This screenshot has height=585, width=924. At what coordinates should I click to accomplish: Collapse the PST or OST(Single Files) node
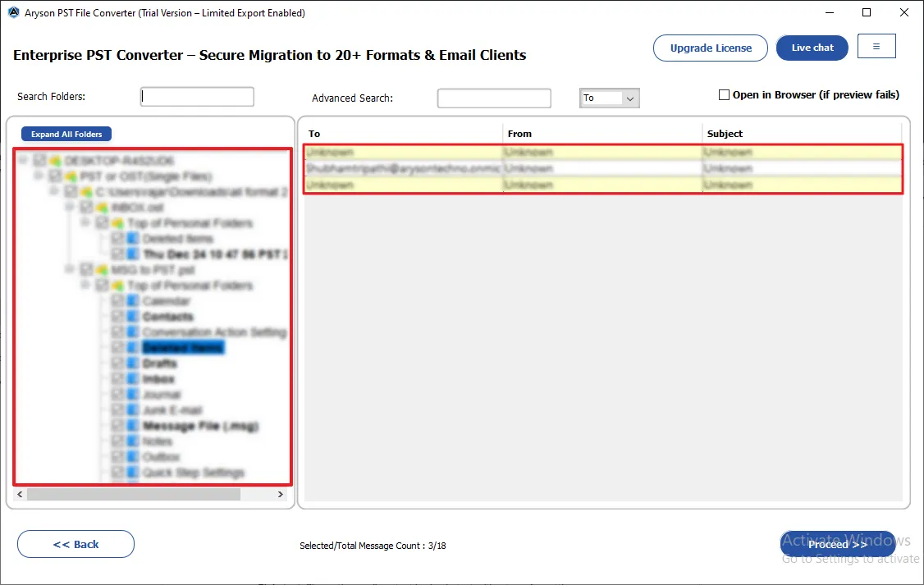(39, 176)
